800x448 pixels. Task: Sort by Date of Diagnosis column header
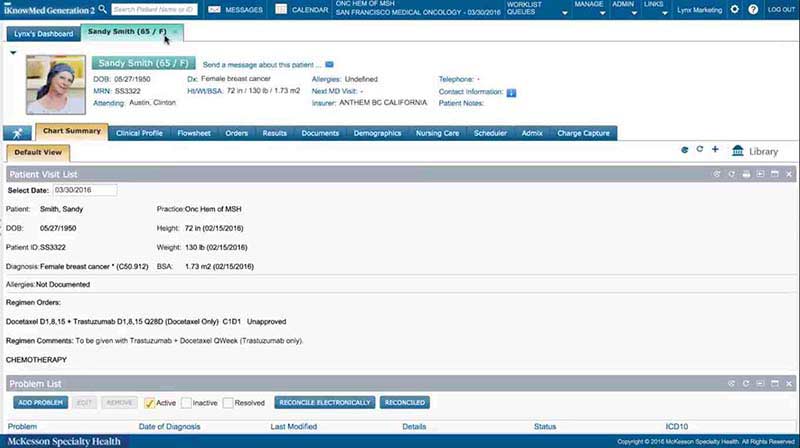pyautogui.click(x=169, y=427)
